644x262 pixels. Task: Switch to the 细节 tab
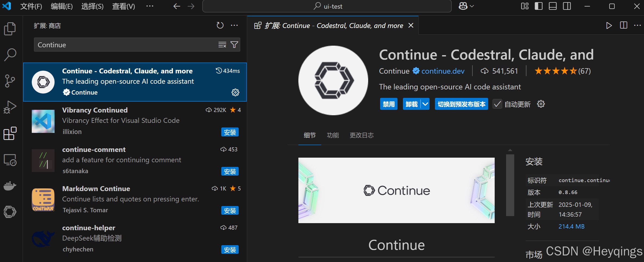(310, 135)
